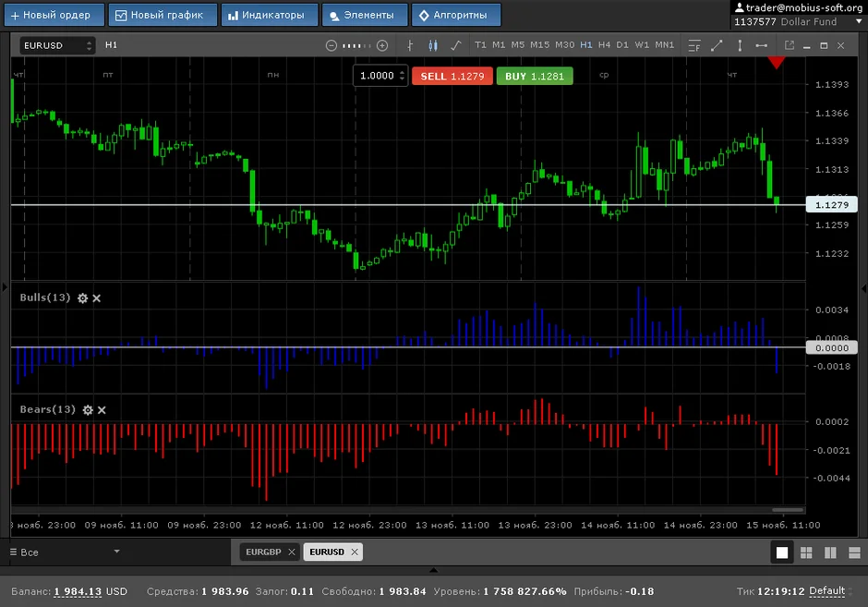
Task: Detach chart into separate window
Action: click(790, 45)
